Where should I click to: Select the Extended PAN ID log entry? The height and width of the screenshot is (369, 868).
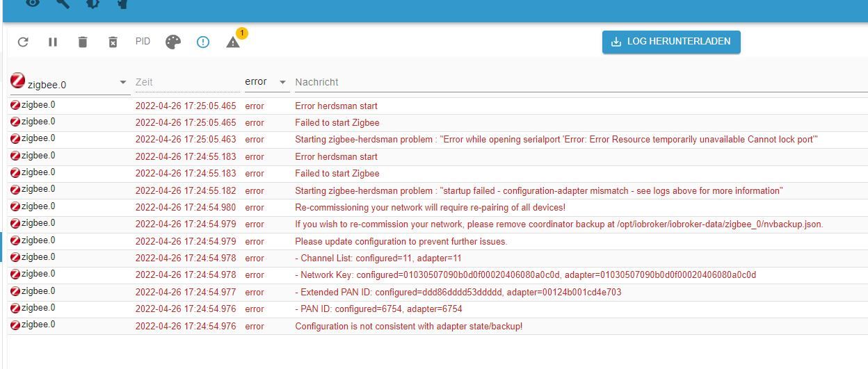click(458, 292)
